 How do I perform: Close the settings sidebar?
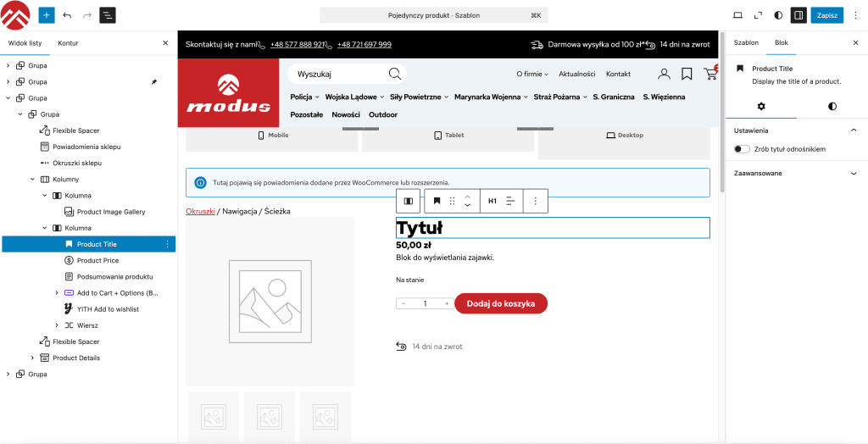pyautogui.click(x=855, y=42)
